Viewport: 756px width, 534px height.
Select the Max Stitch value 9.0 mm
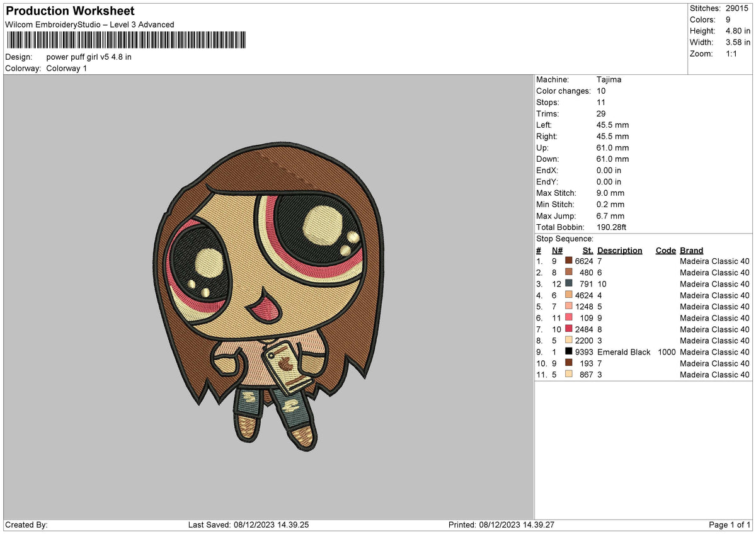coord(610,193)
